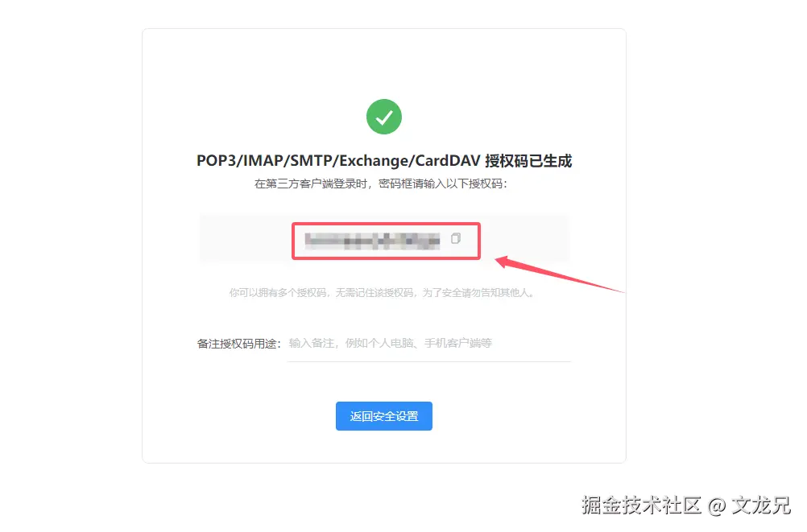Click the word CardDAV in the heading
Screen dimensions: 807x532
[448, 161]
